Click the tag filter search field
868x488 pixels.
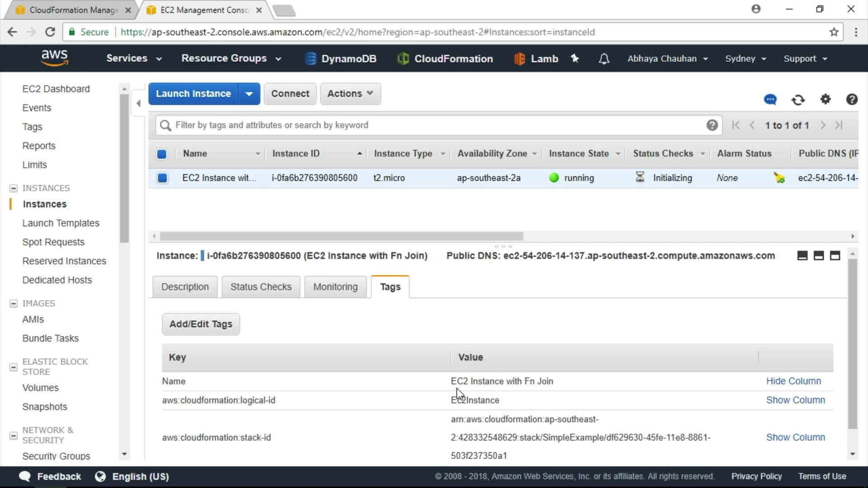pyautogui.click(x=434, y=125)
